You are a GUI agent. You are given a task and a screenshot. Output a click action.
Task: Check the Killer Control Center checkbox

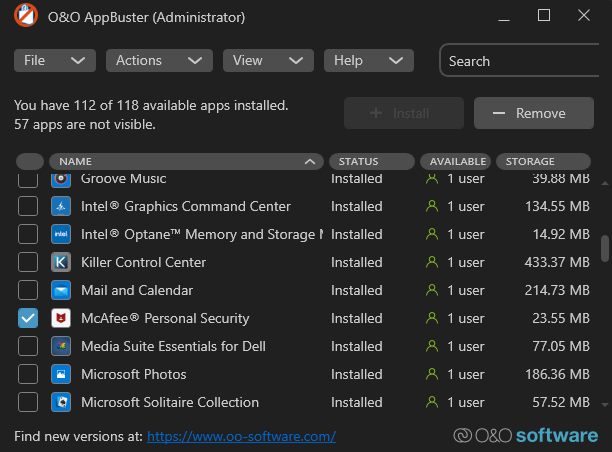pyautogui.click(x=28, y=262)
